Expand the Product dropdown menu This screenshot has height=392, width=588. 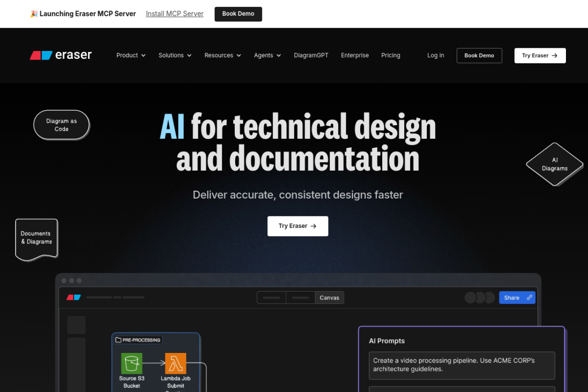point(131,55)
